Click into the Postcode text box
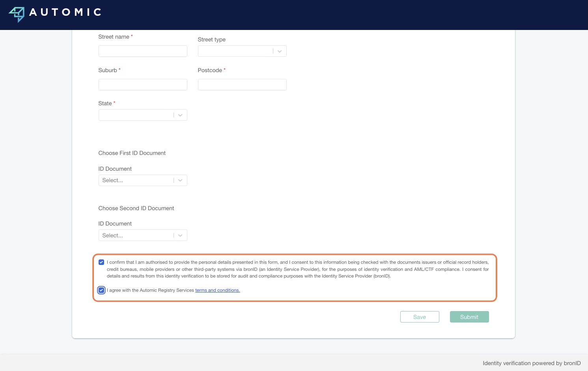Image resolution: width=588 pixels, height=371 pixels. coord(242,85)
